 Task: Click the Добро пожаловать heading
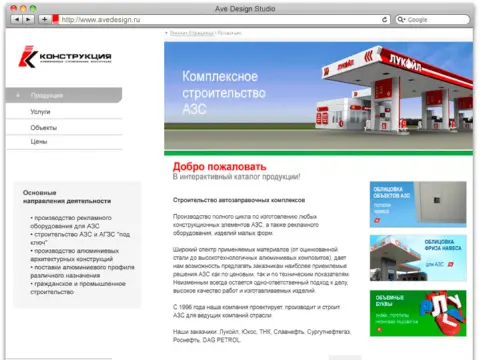coord(219,166)
